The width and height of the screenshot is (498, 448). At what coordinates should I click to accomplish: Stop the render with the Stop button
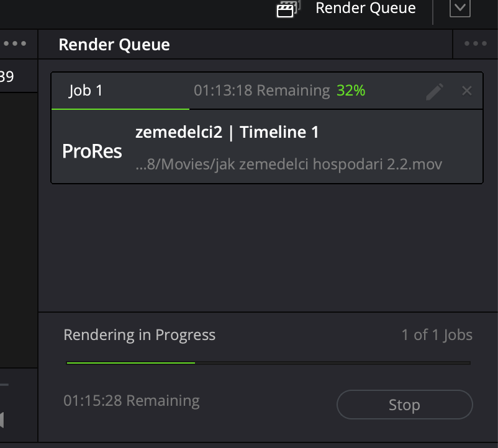tap(404, 405)
